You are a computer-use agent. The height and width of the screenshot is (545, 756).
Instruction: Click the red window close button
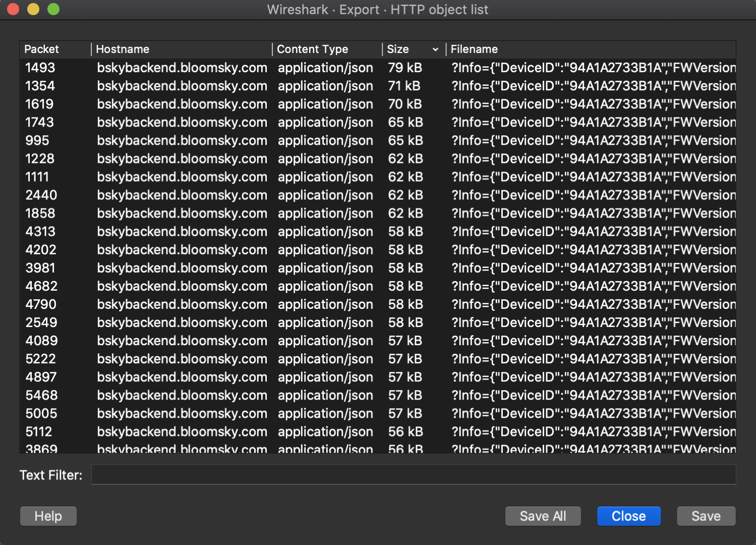13,9
